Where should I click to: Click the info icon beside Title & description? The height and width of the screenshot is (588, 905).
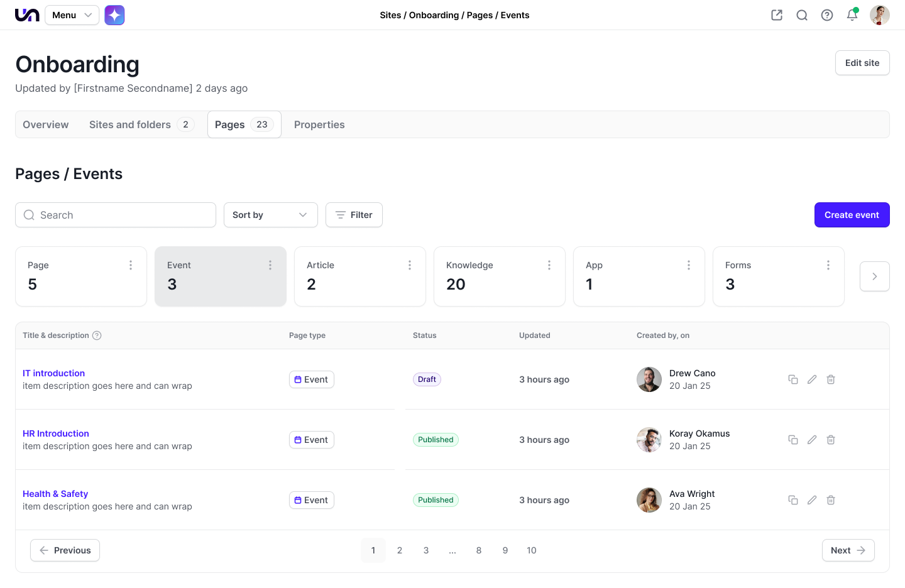[97, 335]
